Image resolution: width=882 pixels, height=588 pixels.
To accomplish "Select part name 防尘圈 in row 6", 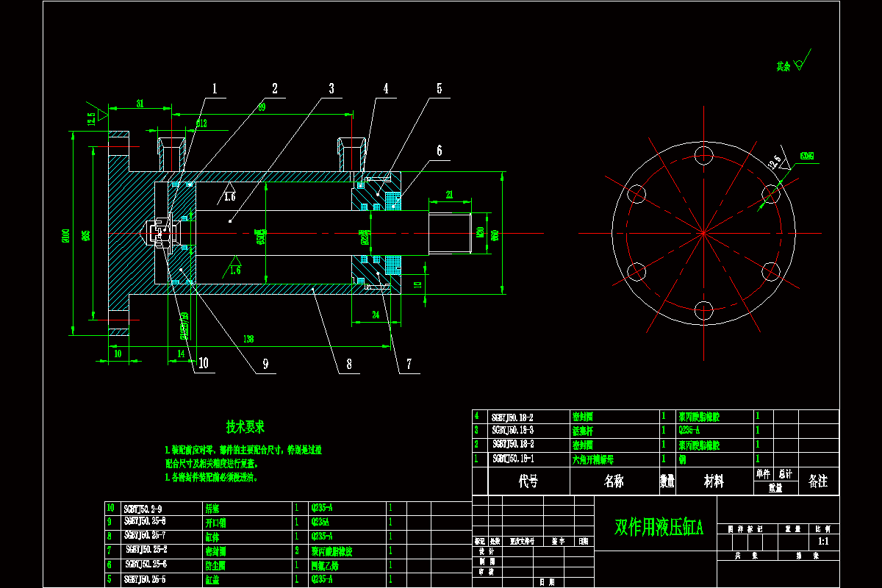I will tap(214, 565).
